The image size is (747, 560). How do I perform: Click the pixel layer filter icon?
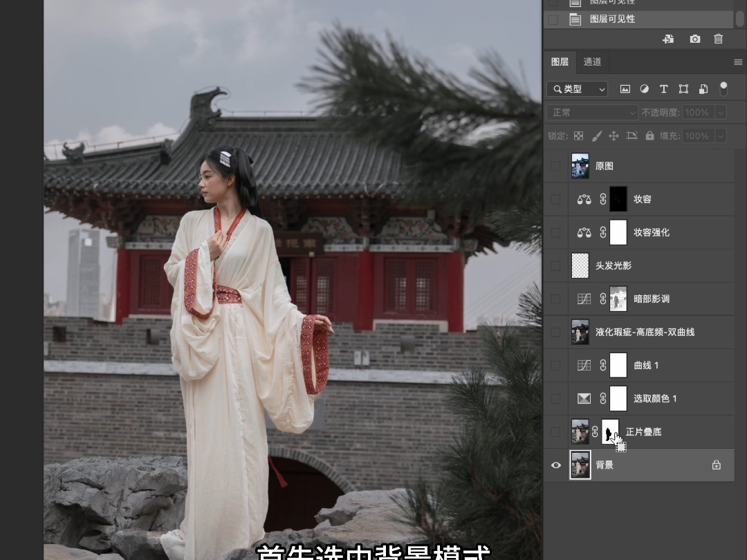(x=625, y=88)
